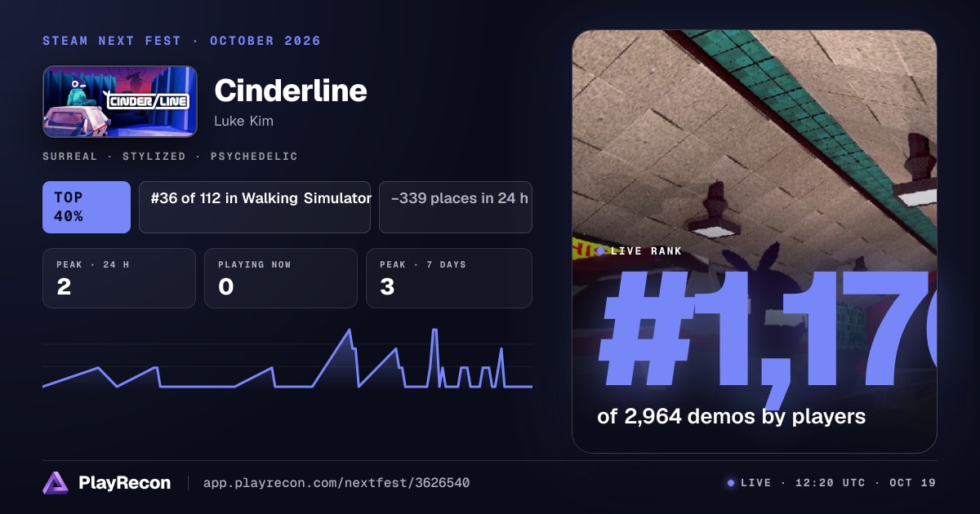
Task: Open app.playrecon.com/nextfest/3626540 link
Action: click(336, 483)
